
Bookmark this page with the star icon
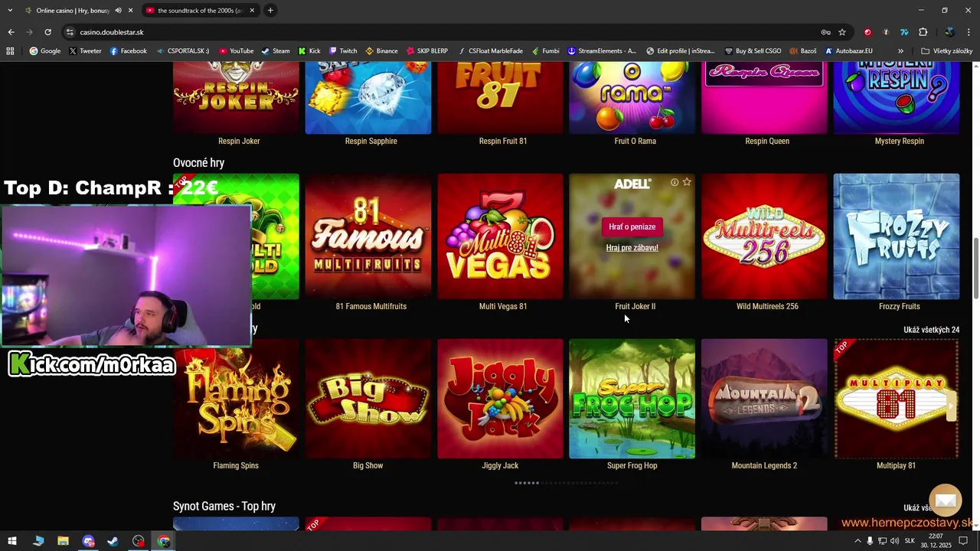click(x=842, y=32)
